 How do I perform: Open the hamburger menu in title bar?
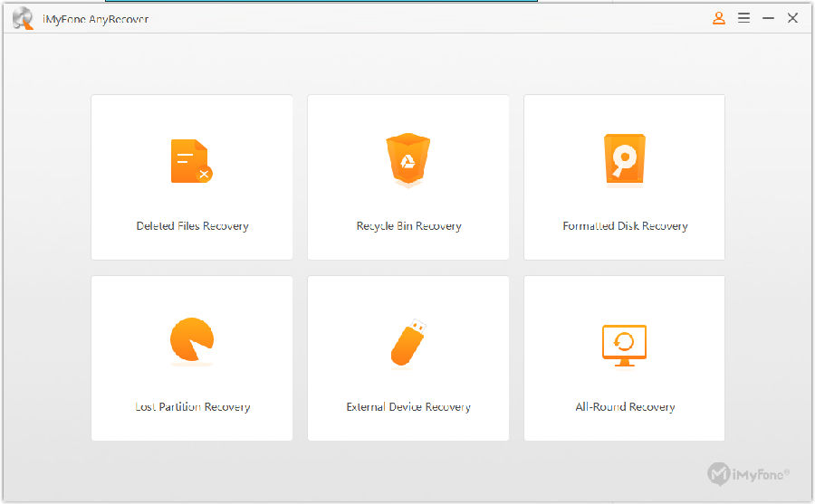click(x=743, y=18)
